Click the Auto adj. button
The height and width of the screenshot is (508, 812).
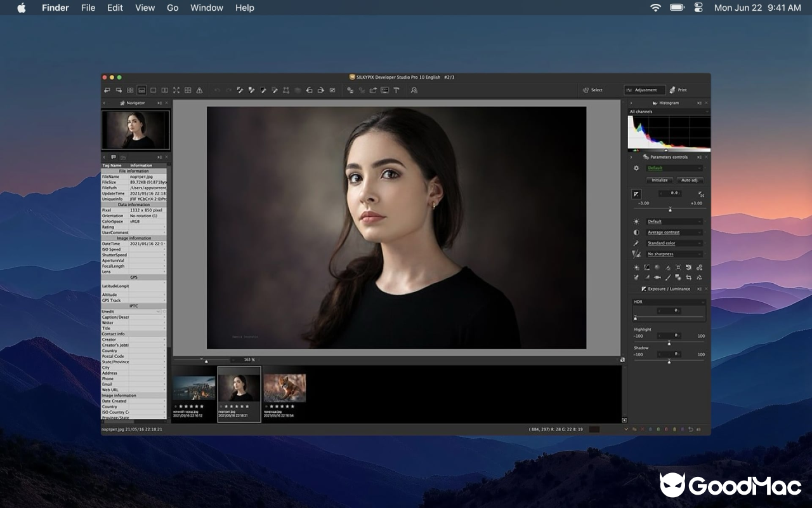(690, 180)
